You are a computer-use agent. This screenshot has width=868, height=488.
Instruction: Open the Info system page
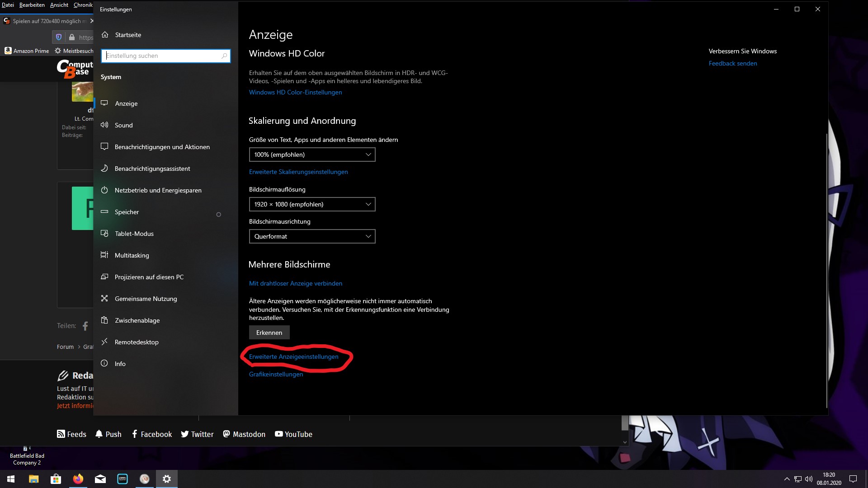pos(120,364)
